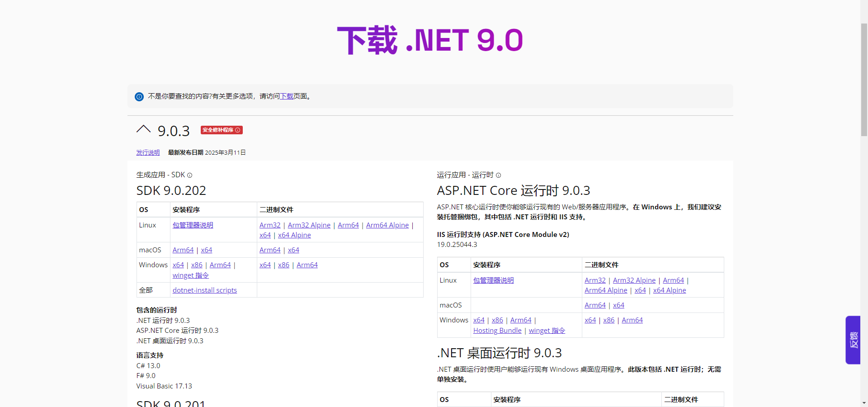Click the info icon beside 生成应用 - SDK
This screenshot has height=407, width=868.
[x=190, y=175]
